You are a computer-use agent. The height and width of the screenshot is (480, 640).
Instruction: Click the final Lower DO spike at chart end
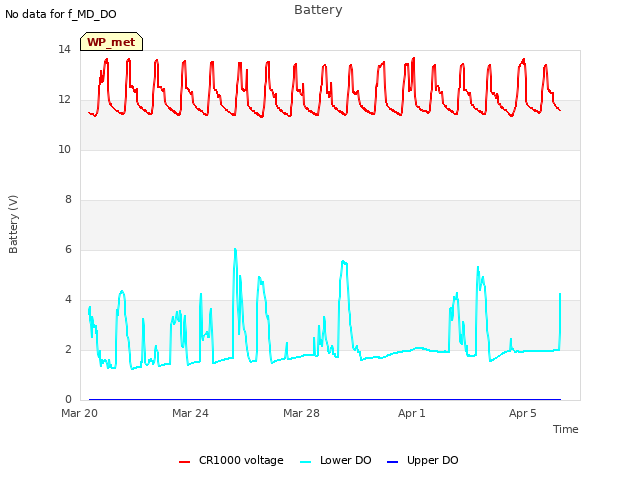[x=560, y=295]
